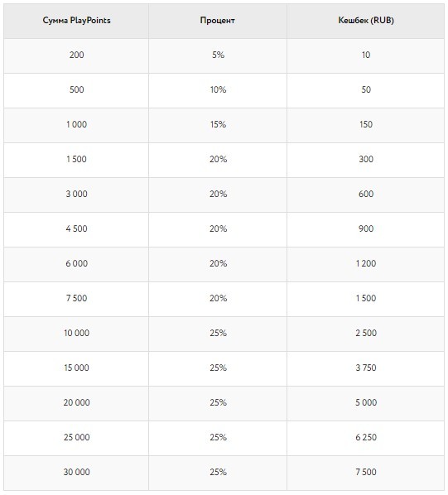Select the cashback value 50
Image resolution: width=448 pixels, height=495 pixels.
pyautogui.click(x=366, y=89)
